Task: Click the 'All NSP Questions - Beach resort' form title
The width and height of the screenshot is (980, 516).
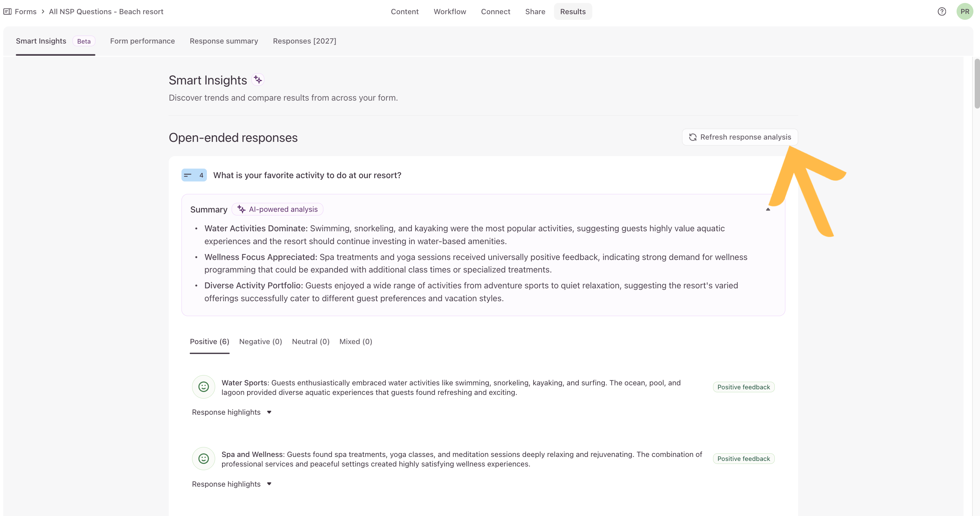Action: 106,12
